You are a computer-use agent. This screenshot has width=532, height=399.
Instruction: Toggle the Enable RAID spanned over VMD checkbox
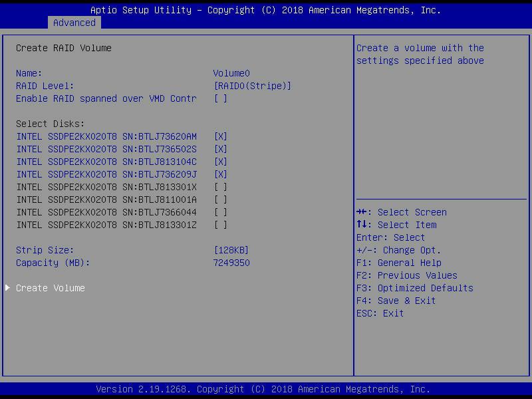221,98
